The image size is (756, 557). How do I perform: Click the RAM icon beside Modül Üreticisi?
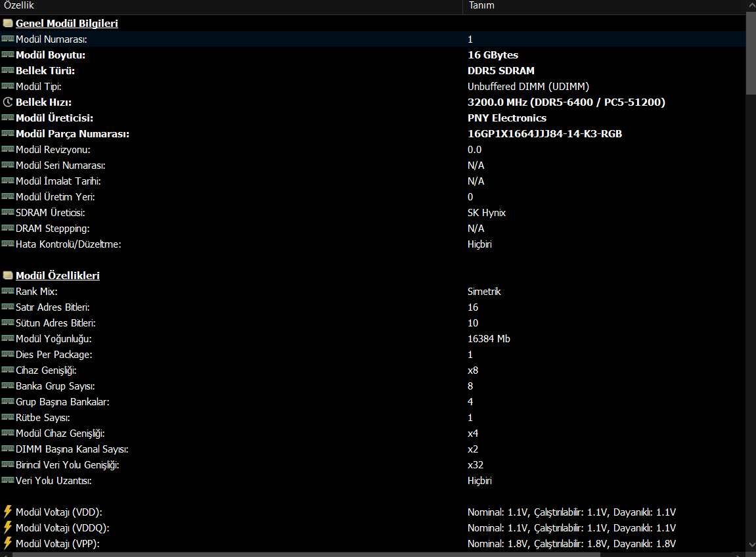click(8, 117)
